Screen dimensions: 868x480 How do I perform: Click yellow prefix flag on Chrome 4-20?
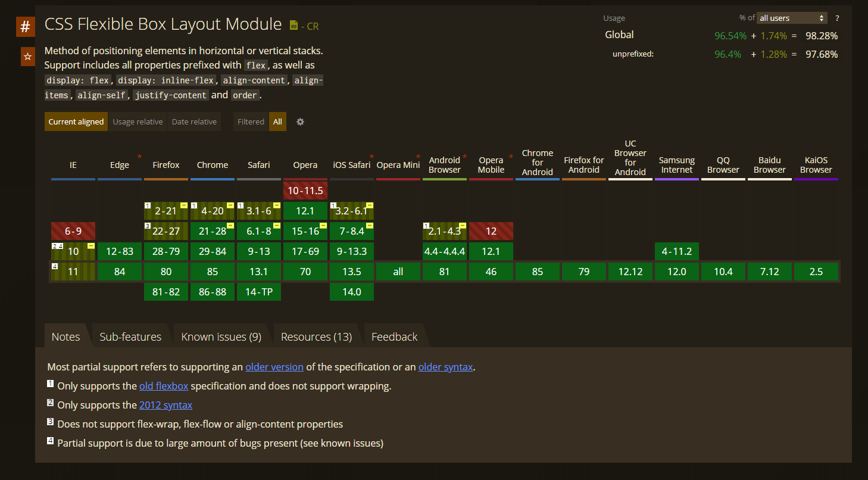[230, 205]
